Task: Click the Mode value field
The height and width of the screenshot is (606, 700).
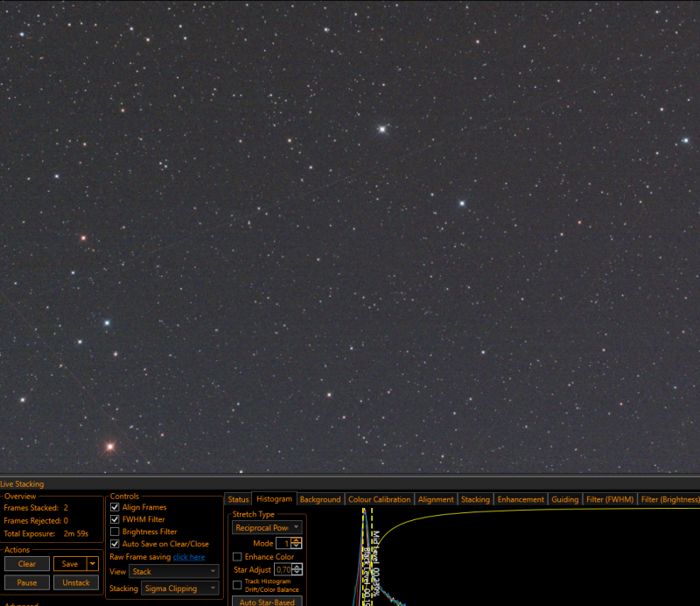Action: click(x=283, y=544)
